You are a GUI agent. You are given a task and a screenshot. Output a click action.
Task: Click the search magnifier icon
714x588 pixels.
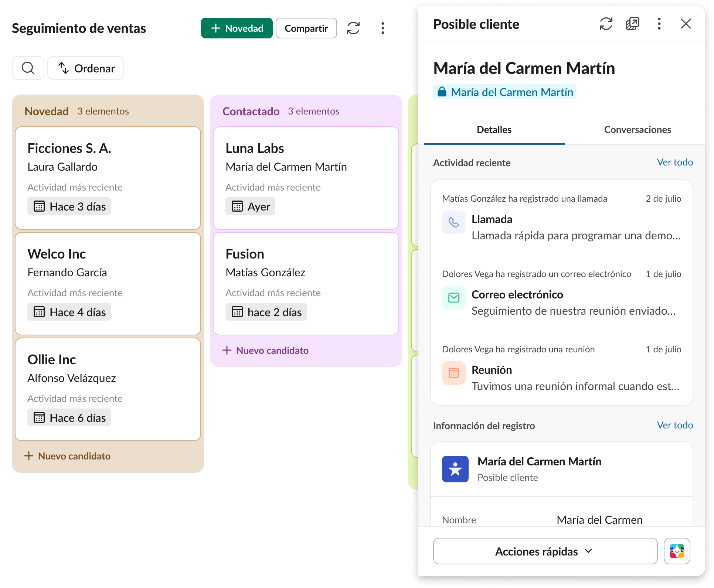click(x=28, y=68)
